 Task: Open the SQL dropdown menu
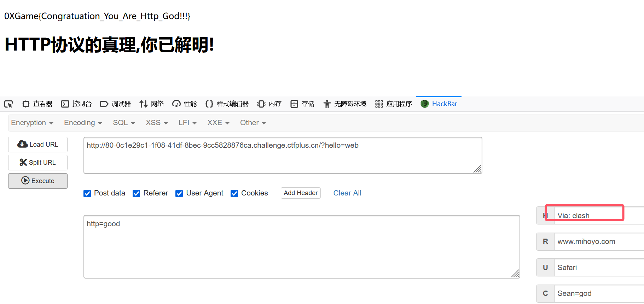[124, 123]
